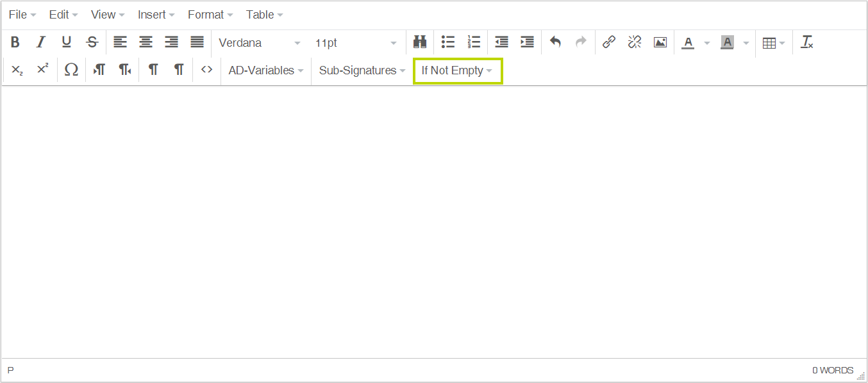Open the background color dropdown arrow
This screenshot has width=868, height=383.
coord(746,43)
